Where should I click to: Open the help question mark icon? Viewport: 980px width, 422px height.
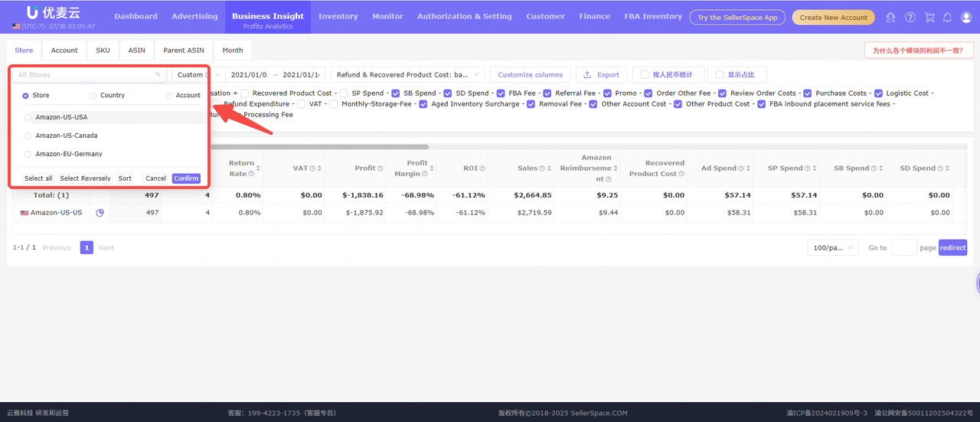coord(910,17)
